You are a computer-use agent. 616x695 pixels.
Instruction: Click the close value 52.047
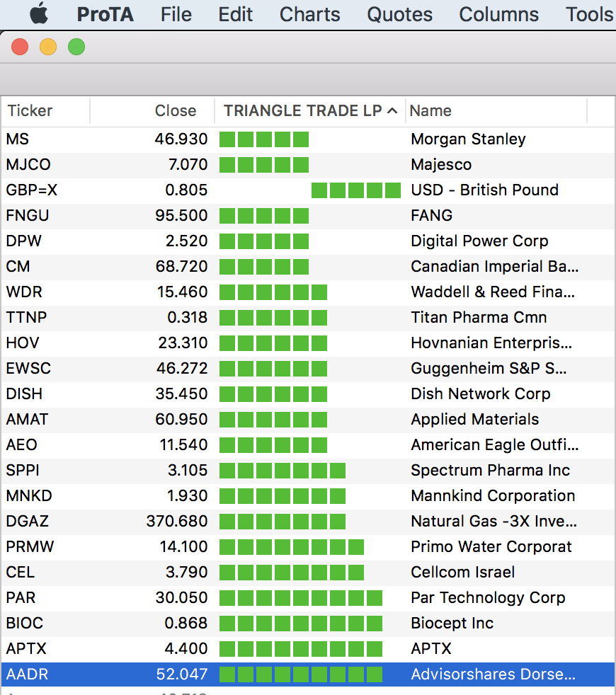[182, 674]
